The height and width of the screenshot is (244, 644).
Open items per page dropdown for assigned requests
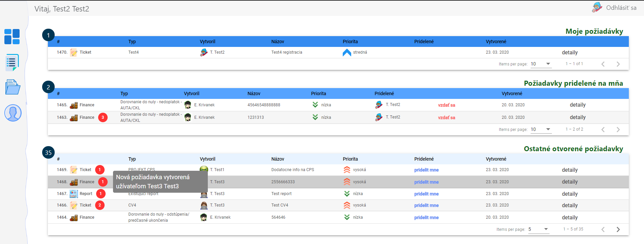(x=541, y=129)
